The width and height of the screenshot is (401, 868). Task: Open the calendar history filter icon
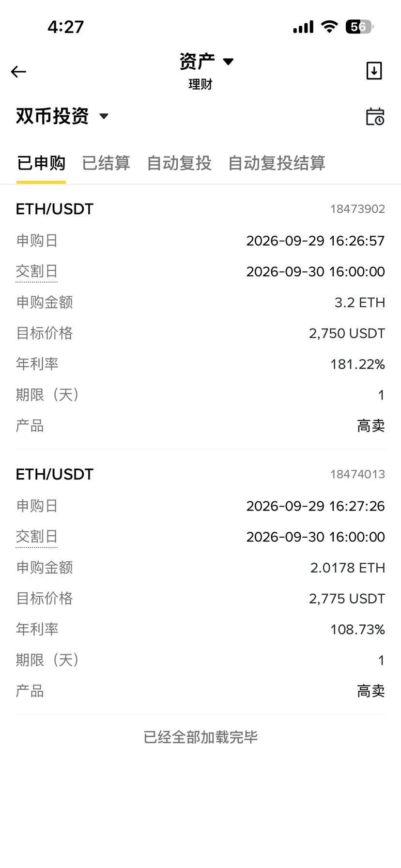click(x=375, y=117)
